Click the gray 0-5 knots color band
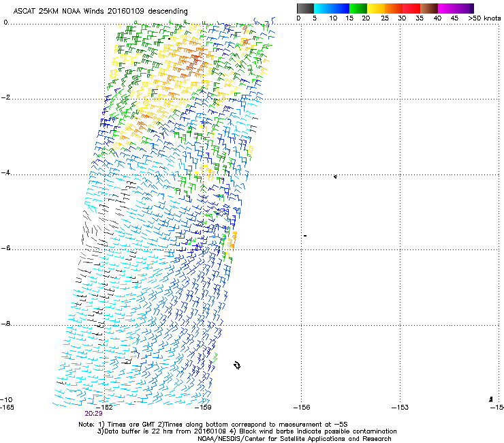504x443 pixels. pos(305,8)
